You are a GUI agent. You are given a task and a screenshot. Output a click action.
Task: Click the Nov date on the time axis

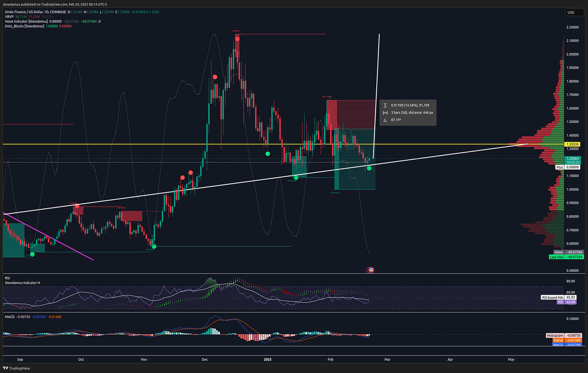click(144, 359)
